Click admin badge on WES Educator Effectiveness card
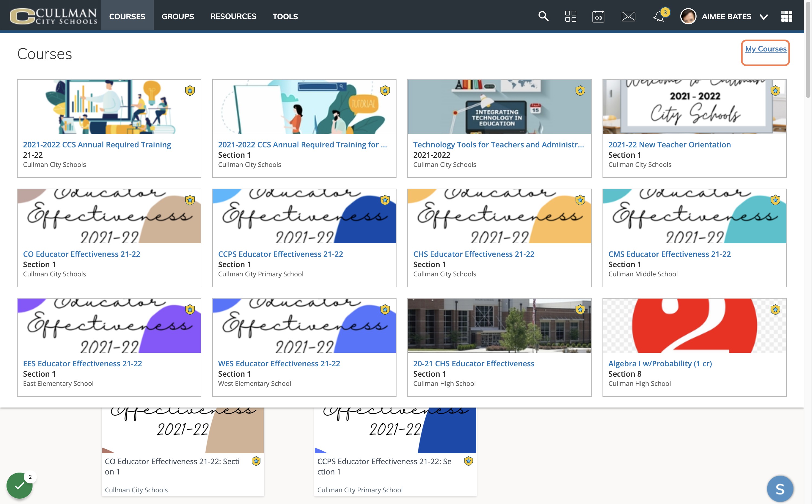 point(385,309)
